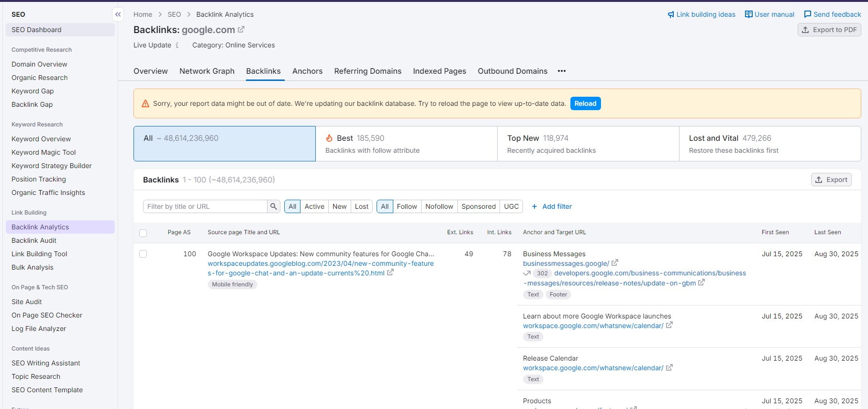The image size is (868, 409).
Task: Click the flame icon beside Best
Action: (x=329, y=138)
